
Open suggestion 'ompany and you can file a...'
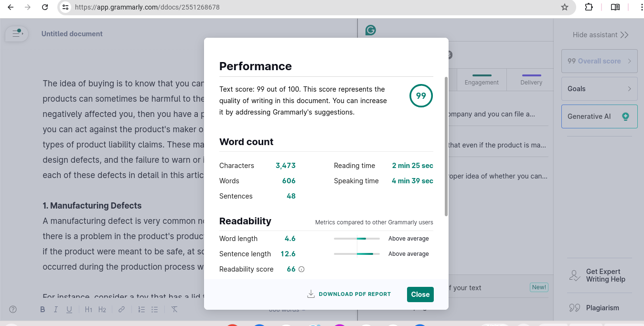[x=492, y=114]
